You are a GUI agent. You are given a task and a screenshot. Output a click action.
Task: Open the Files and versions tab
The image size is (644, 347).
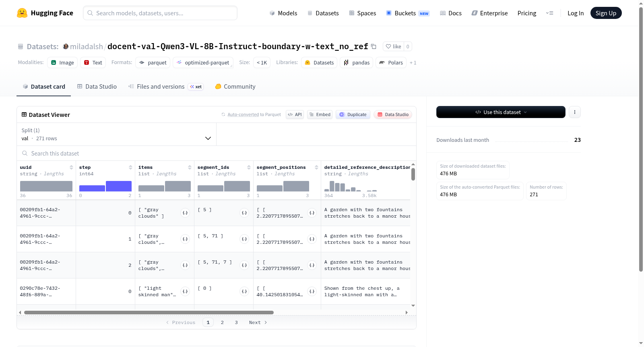click(x=166, y=87)
